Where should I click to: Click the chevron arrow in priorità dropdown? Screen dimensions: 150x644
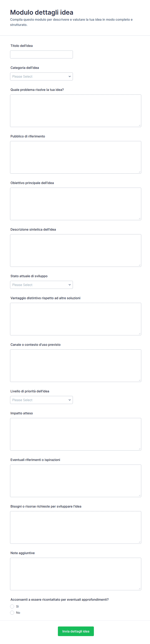pos(70,400)
